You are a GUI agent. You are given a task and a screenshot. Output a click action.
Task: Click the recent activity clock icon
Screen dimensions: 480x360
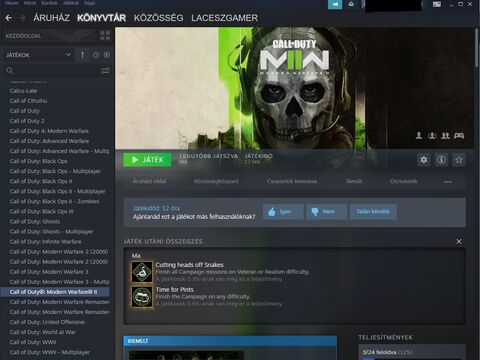[x=96, y=55]
